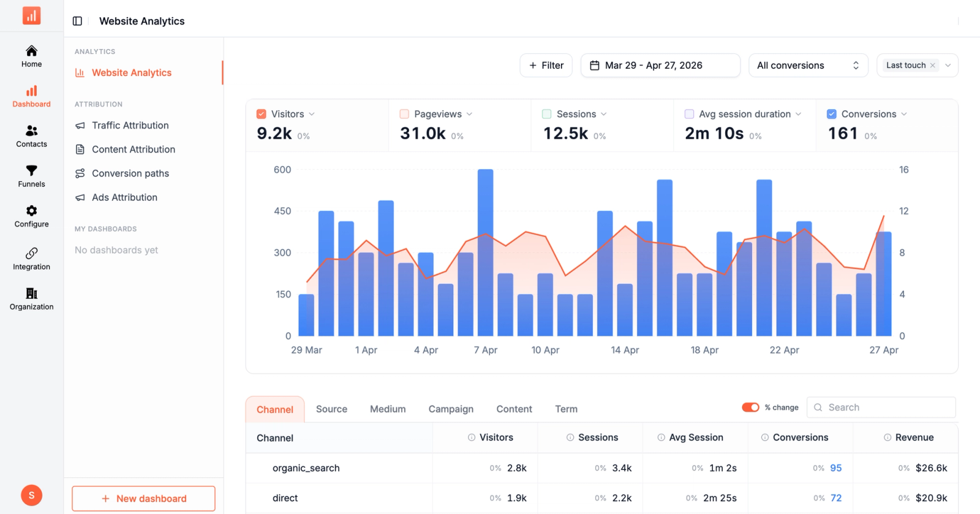Click the Ads Attribution megaphone icon
Viewport: 980px width, 514px height.
[80, 197]
